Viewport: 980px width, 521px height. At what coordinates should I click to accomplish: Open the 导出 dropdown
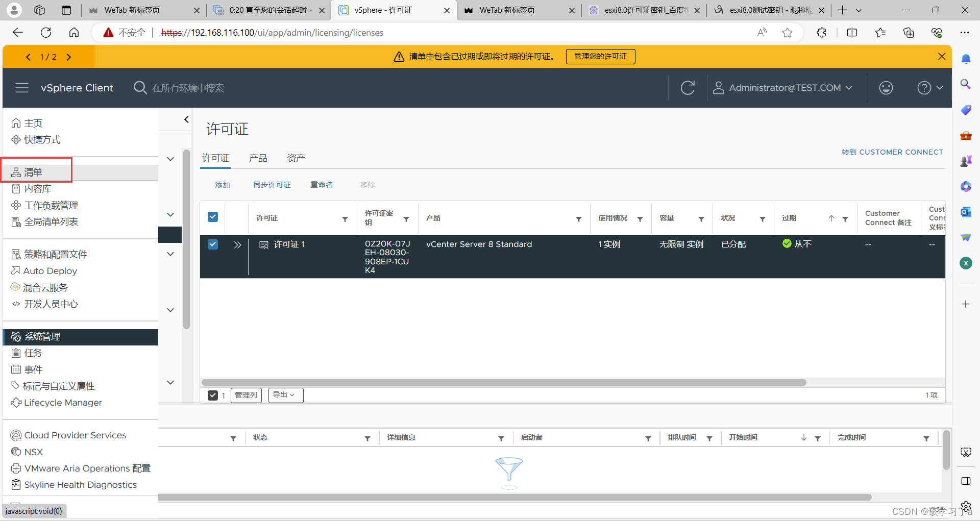point(285,395)
